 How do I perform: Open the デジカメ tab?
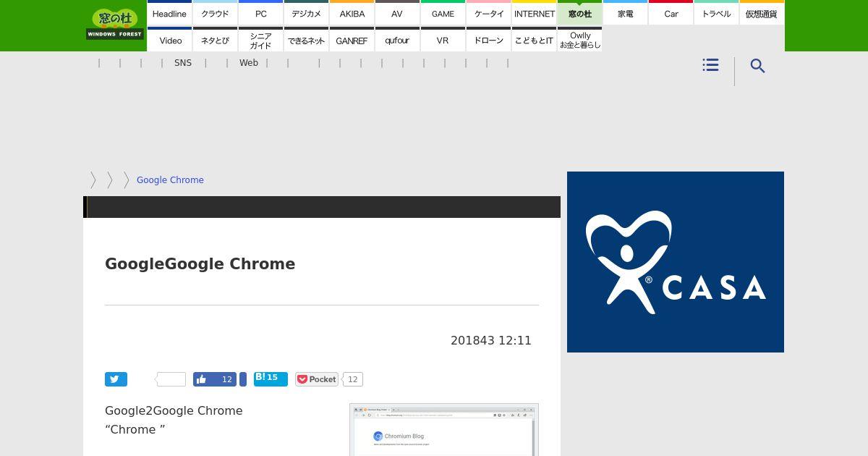306,13
